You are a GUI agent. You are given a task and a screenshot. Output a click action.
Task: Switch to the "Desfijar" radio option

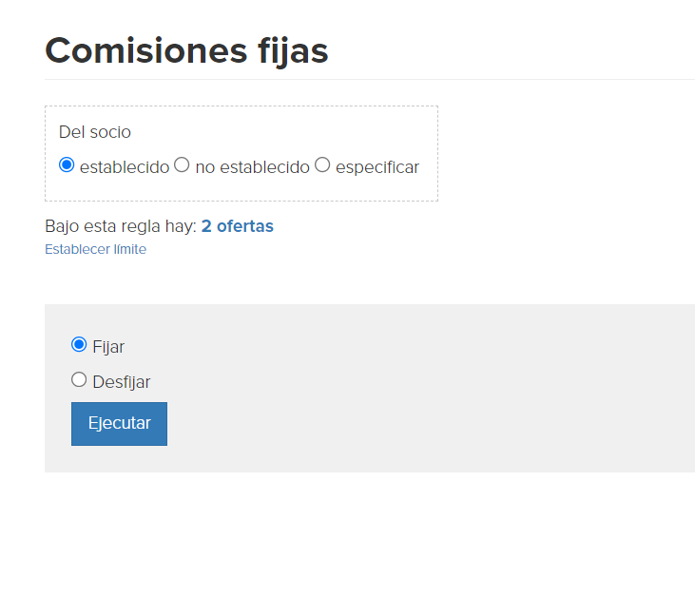[x=79, y=380]
